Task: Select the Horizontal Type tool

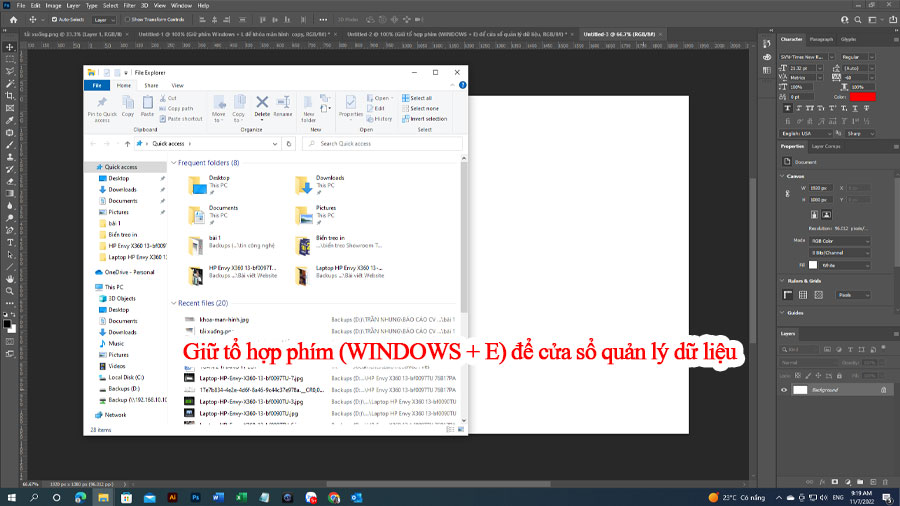Action: tap(10, 243)
